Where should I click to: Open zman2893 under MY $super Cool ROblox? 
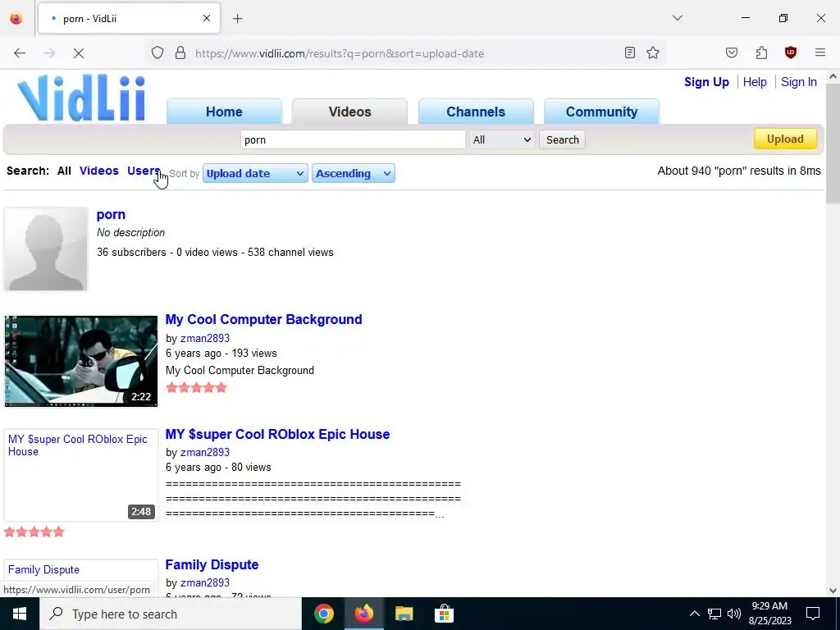click(x=204, y=452)
